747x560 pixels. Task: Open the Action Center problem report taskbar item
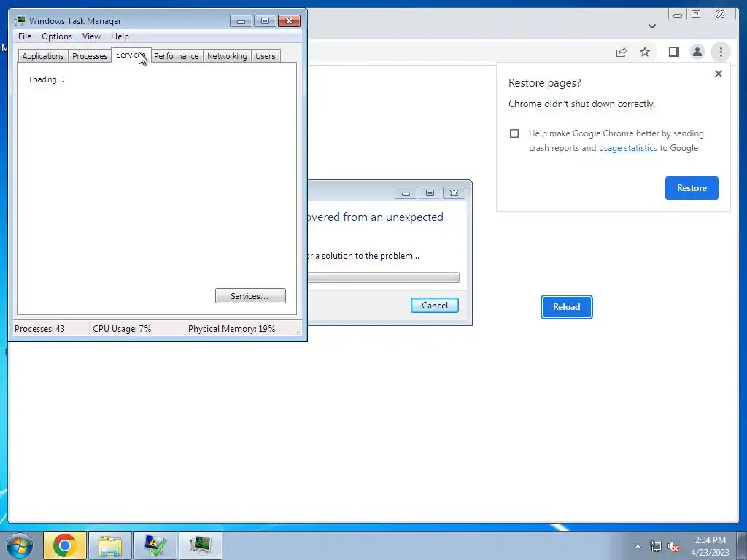click(x=155, y=545)
